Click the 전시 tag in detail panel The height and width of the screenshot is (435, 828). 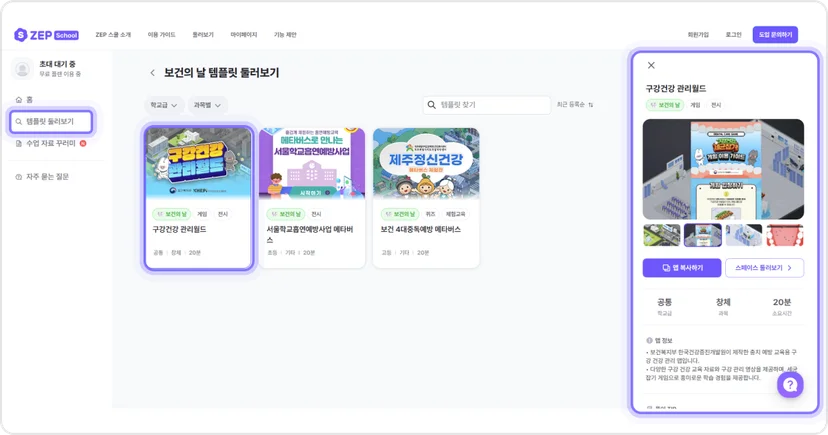point(716,105)
